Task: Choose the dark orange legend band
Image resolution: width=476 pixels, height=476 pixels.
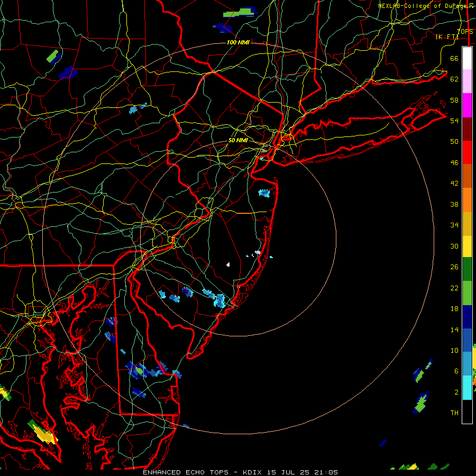Action: 467,176
